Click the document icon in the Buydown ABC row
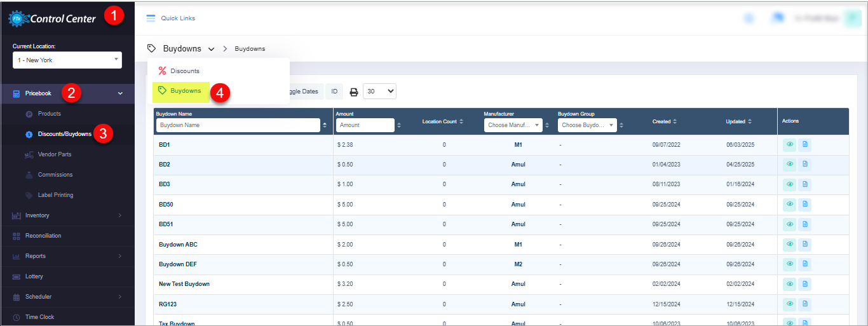The width and height of the screenshot is (868, 326). (x=804, y=245)
